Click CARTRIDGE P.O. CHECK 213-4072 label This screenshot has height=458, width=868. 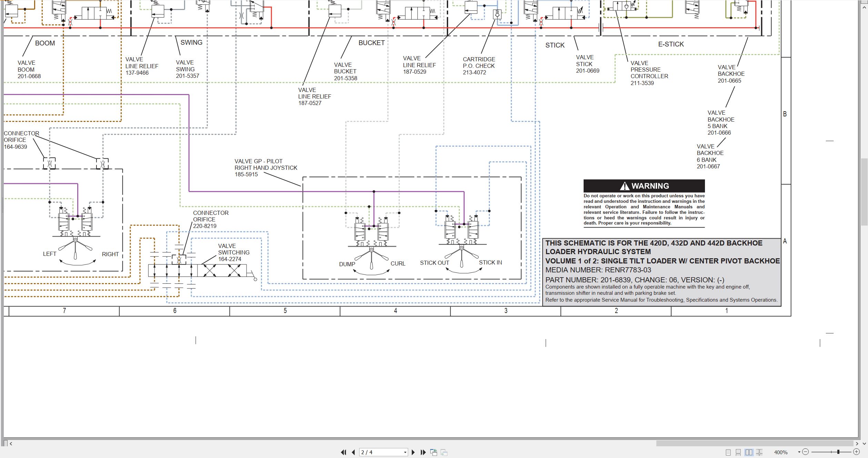pyautogui.click(x=479, y=65)
